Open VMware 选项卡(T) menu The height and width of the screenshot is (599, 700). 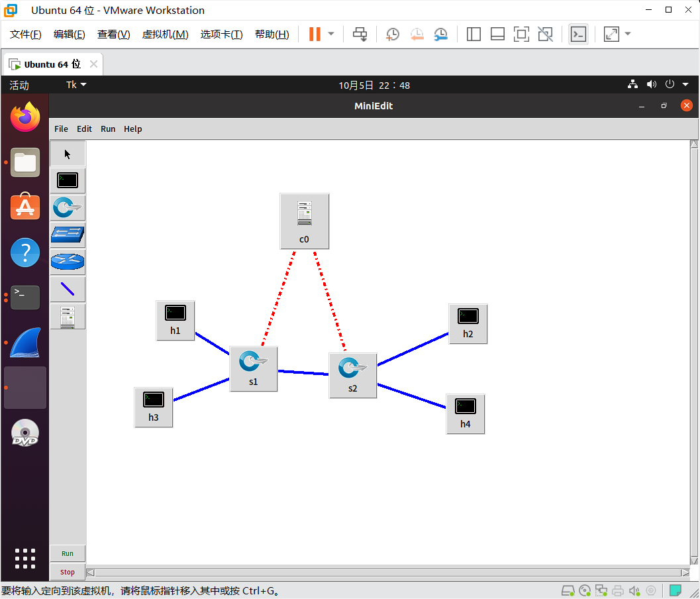221,34
